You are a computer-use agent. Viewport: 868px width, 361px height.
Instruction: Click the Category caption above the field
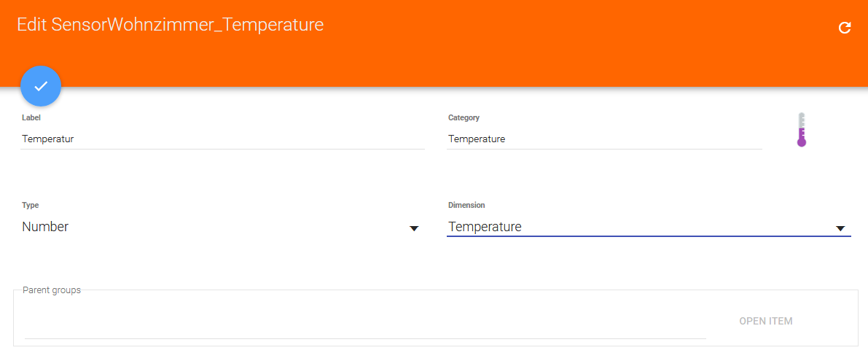pos(464,117)
